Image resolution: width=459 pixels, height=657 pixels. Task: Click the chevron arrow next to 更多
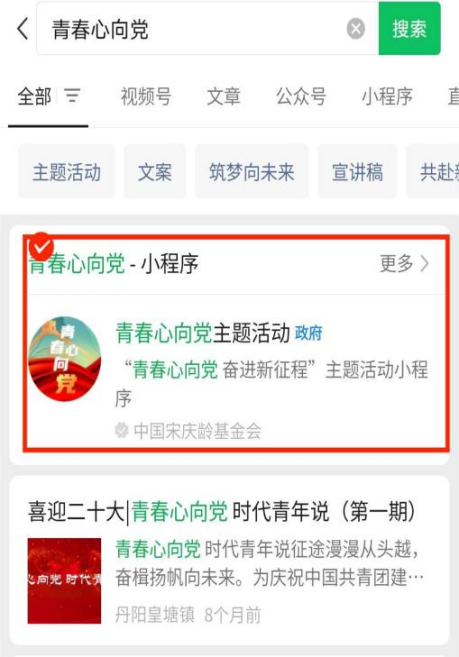pyautogui.click(x=425, y=264)
